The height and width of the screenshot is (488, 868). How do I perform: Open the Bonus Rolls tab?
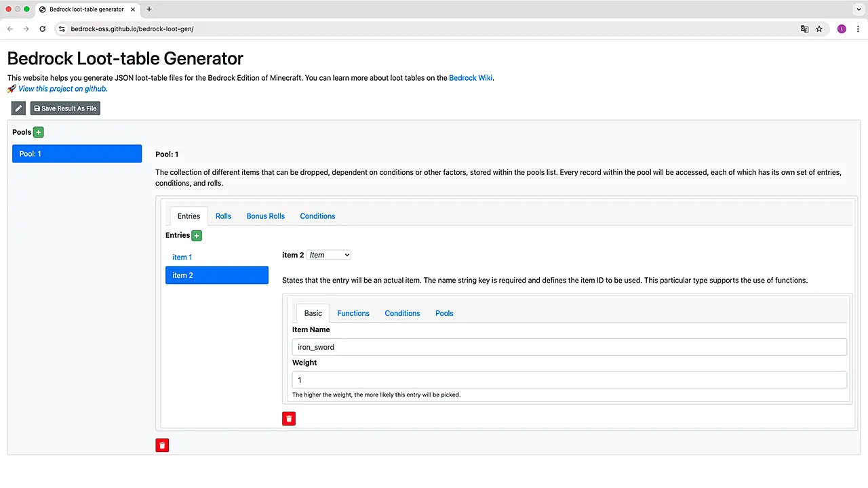265,216
